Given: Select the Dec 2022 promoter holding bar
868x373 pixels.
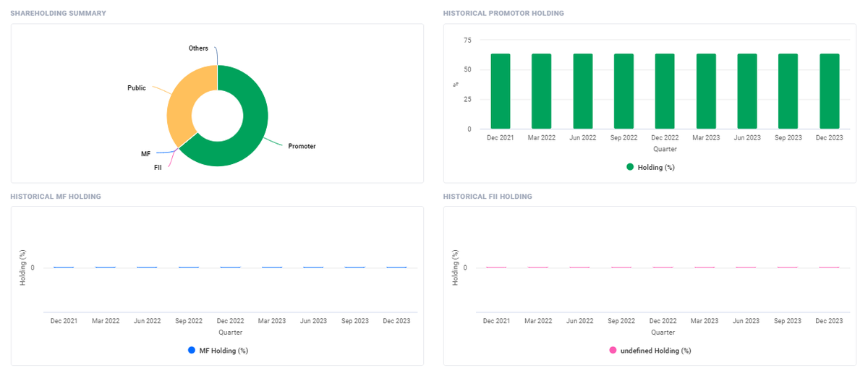Looking at the screenshot, I should pyautogui.click(x=665, y=91).
